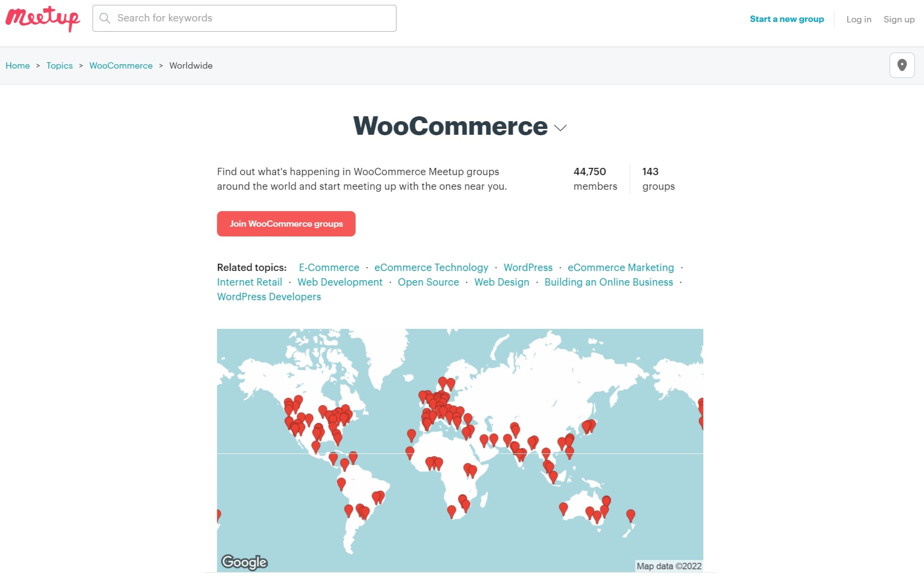Go to Topics breadcrumb
This screenshot has width=924, height=576.
click(x=59, y=66)
